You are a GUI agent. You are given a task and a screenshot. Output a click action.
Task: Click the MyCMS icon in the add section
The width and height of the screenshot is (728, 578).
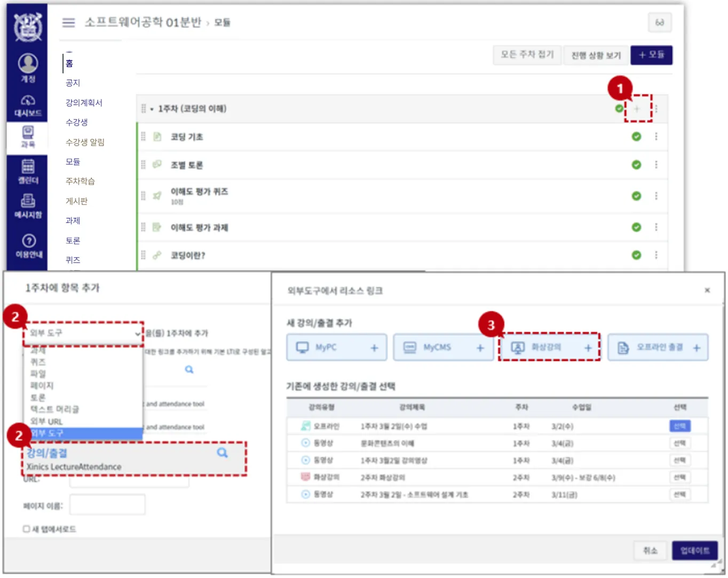point(409,347)
